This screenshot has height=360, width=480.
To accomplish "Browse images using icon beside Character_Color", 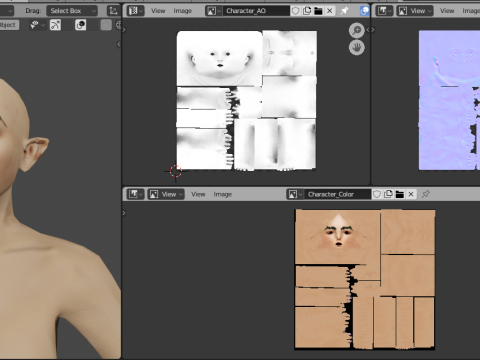I will point(295,194).
